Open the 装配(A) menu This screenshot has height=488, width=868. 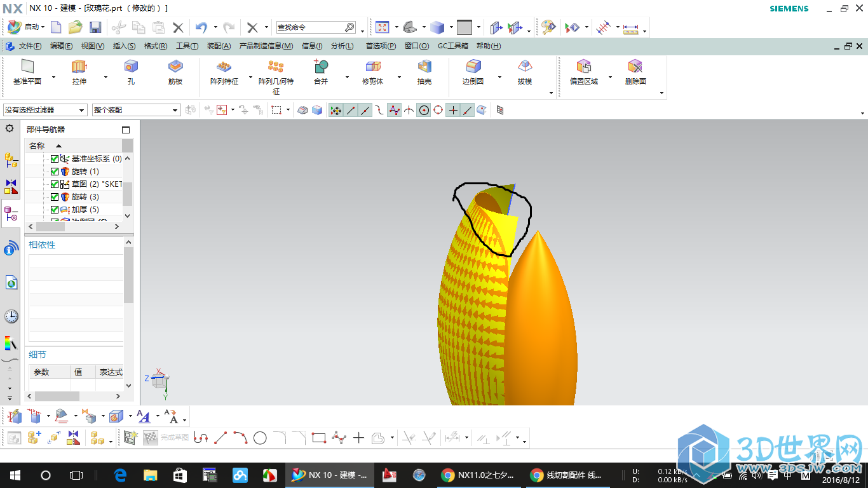219,46
